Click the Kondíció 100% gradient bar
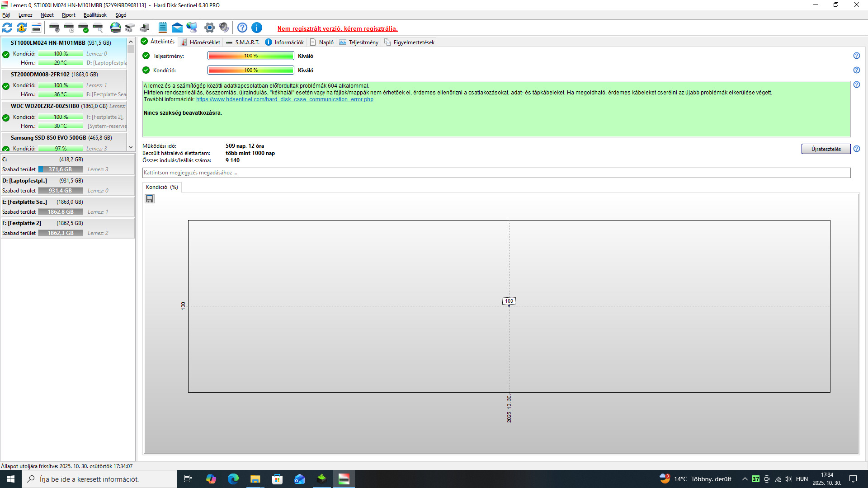Image resolution: width=868 pixels, height=488 pixels. [x=250, y=70]
